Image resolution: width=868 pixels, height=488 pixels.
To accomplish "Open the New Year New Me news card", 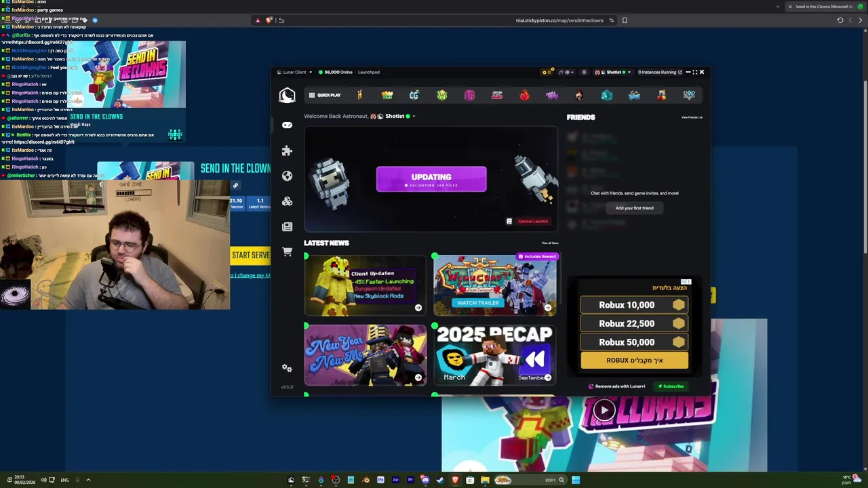I will click(x=366, y=355).
